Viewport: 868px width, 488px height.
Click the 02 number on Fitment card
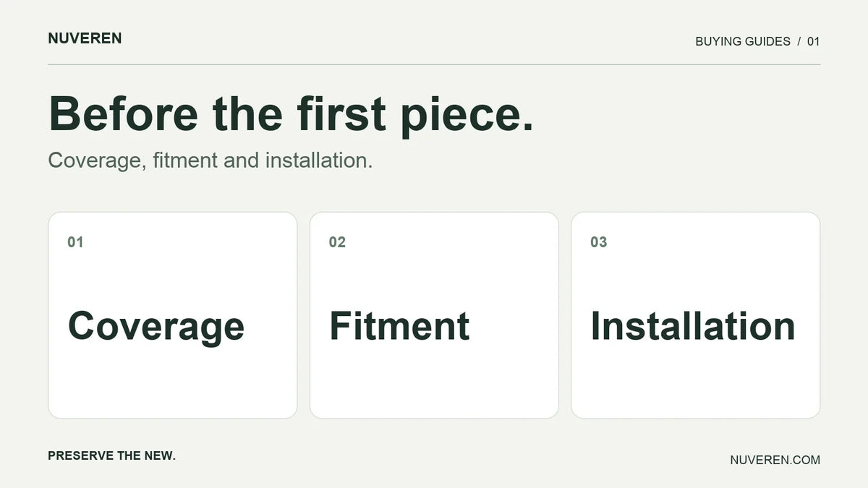pyautogui.click(x=337, y=242)
